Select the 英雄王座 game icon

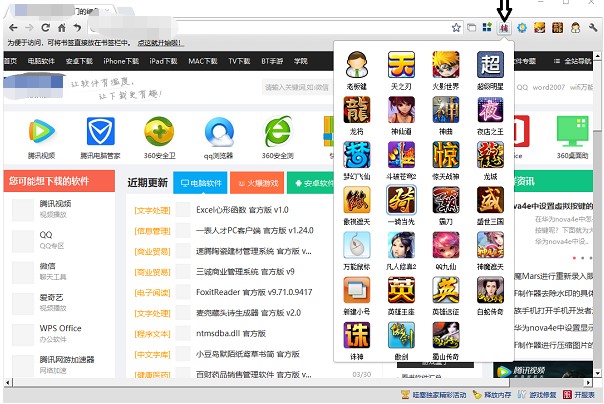(x=401, y=290)
